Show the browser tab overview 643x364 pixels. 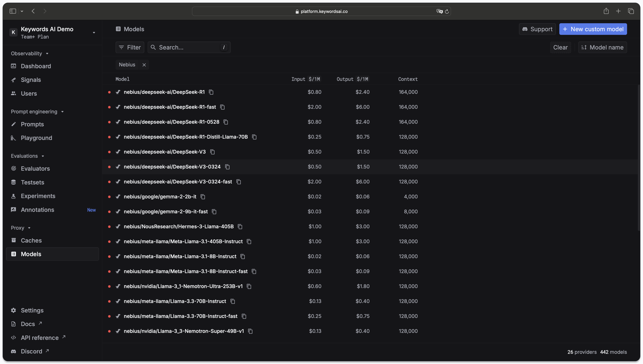point(631,11)
